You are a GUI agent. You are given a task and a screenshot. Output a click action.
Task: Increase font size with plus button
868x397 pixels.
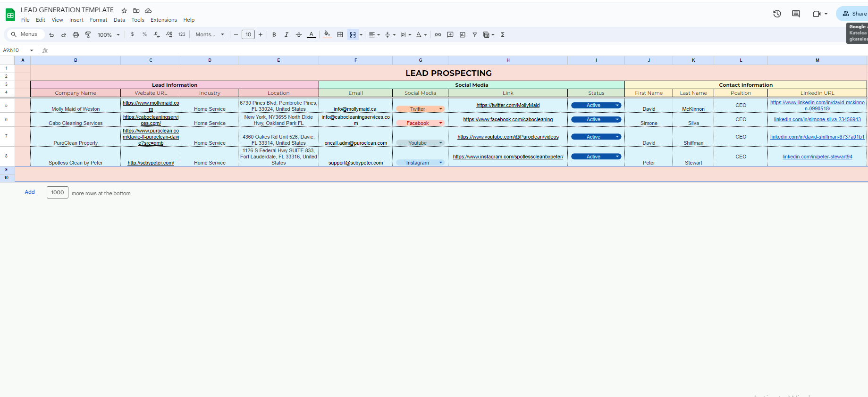261,34
